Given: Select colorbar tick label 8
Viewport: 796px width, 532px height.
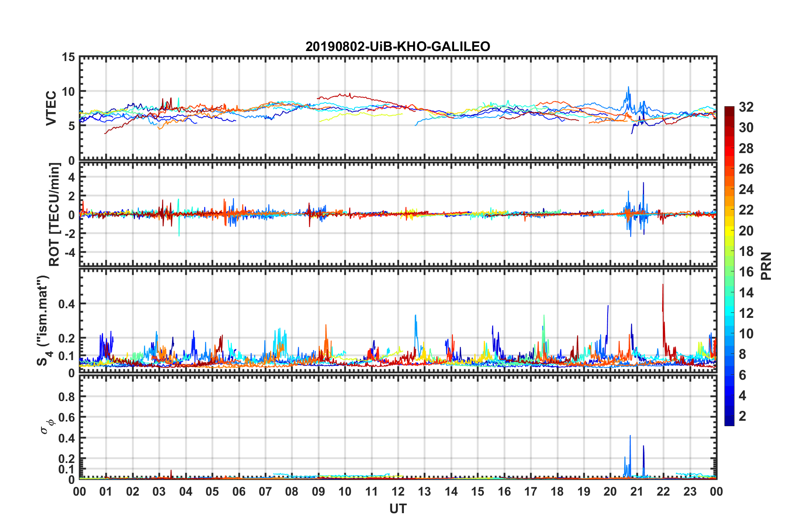Looking at the screenshot, I should (742, 354).
